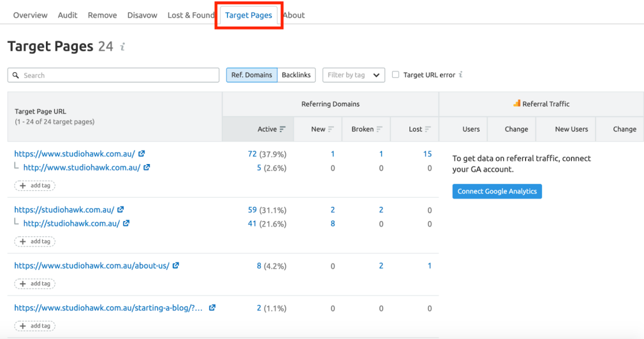Screen dimensions: 644x339
Task: Add tag to https://studiohawk.com.au/ row
Action: pos(35,241)
